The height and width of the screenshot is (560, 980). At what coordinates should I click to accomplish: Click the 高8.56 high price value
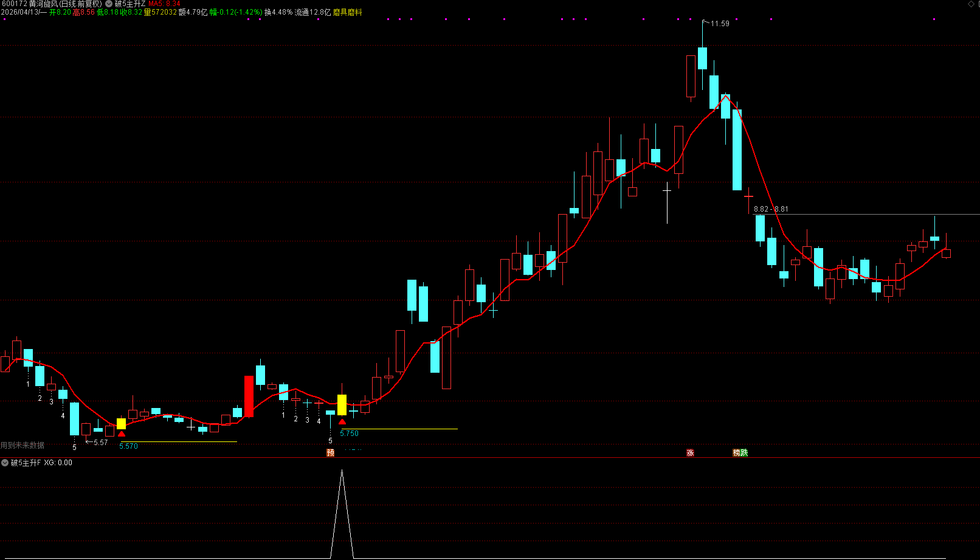point(84,12)
